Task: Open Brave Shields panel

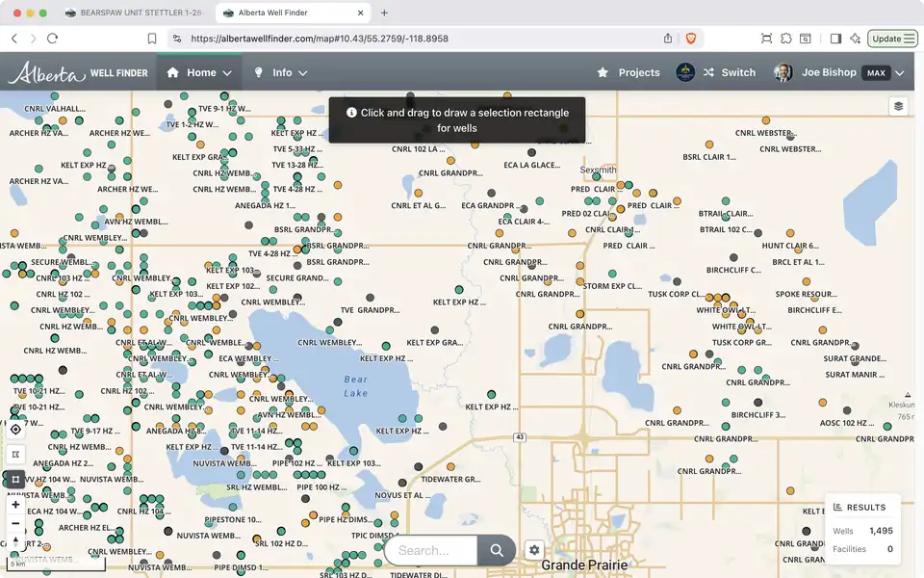Action: (691, 39)
